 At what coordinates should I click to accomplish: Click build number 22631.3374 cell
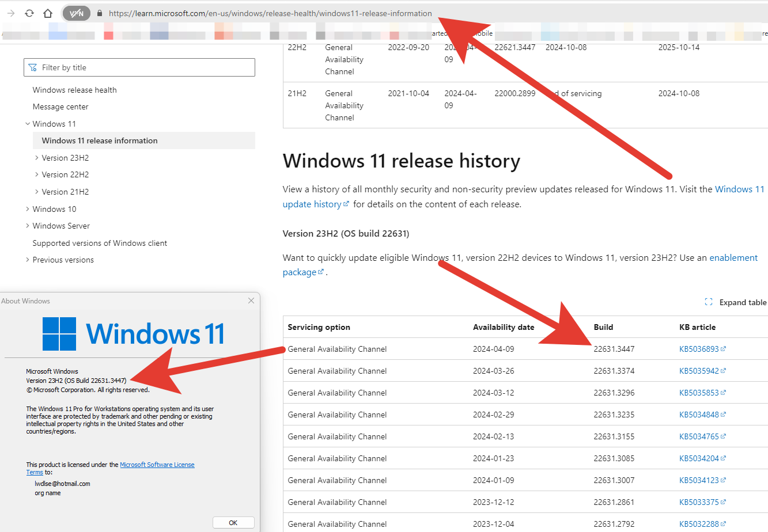pos(614,371)
